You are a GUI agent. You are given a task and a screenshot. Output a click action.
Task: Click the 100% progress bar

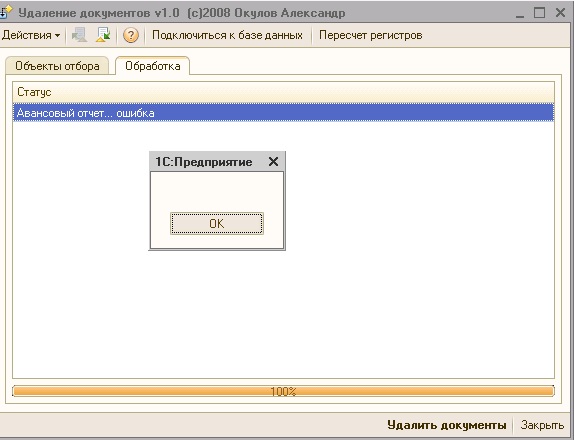pyautogui.click(x=283, y=391)
